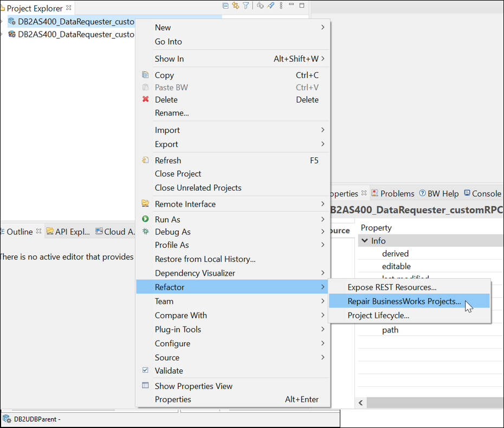Close the Properties tab with X
The image size is (504, 428).
point(364,193)
